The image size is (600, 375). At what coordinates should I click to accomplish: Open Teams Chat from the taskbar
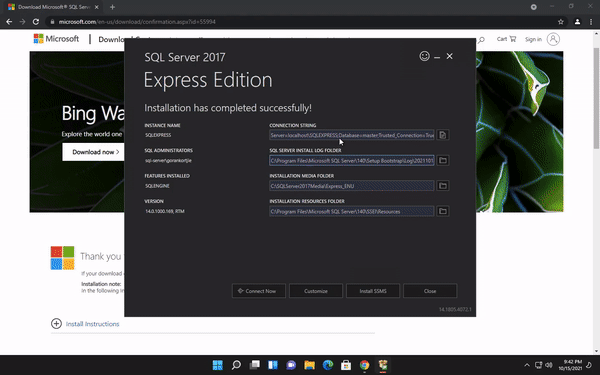click(x=291, y=365)
